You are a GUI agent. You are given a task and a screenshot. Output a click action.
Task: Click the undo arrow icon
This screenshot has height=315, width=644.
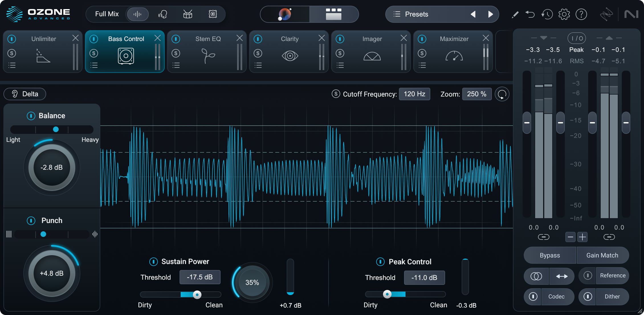click(x=530, y=14)
